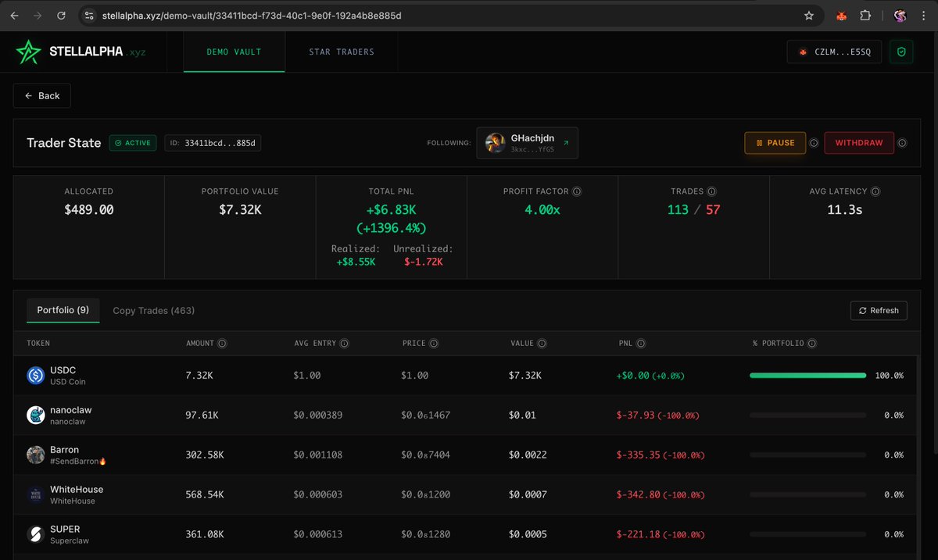The width and height of the screenshot is (938, 560).
Task: Click Realized +$8.55K value
Action: tap(356, 262)
